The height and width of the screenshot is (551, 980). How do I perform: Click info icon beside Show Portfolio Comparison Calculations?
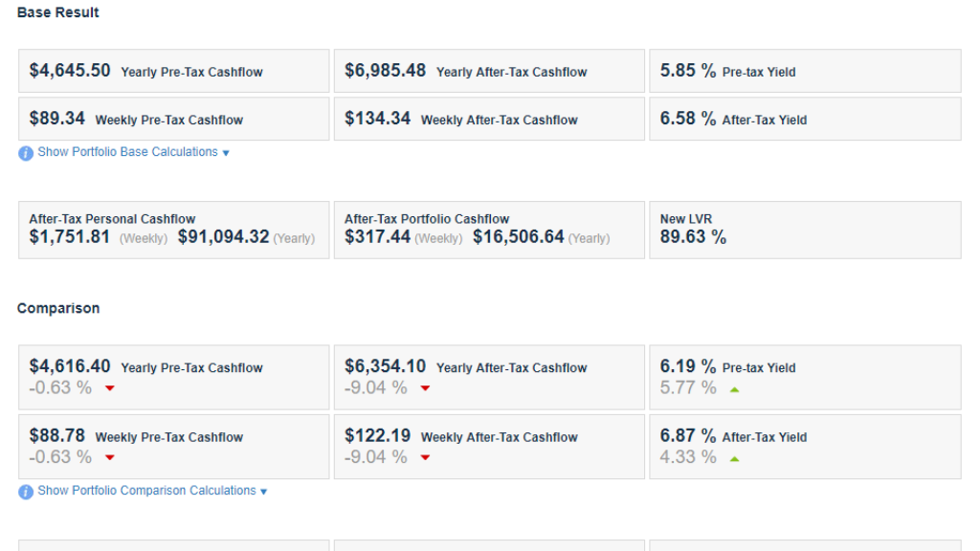click(26, 492)
